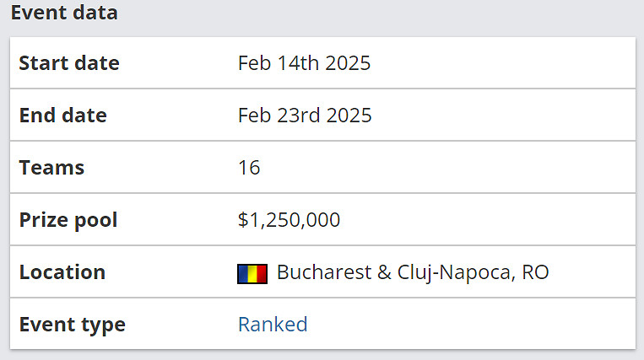Viewport: 644px width, 360px height.
Task: Select the Event type label
Action: [x=72, y=325]
